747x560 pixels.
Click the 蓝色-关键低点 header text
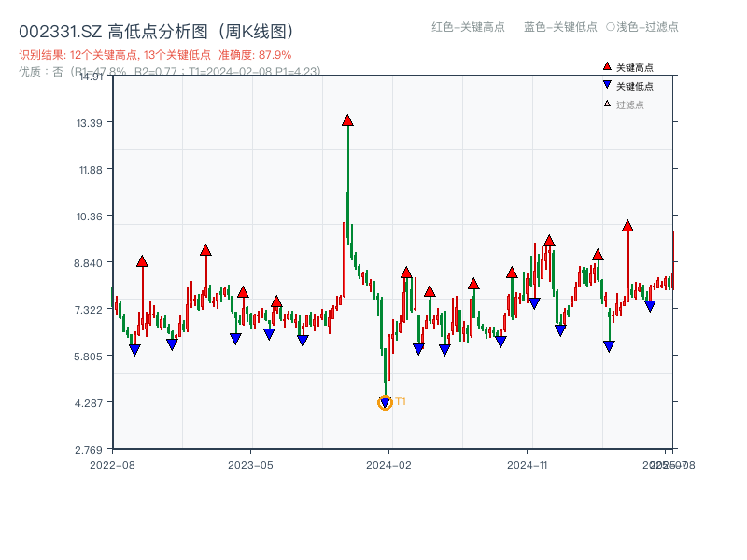[x=560, y=27]
